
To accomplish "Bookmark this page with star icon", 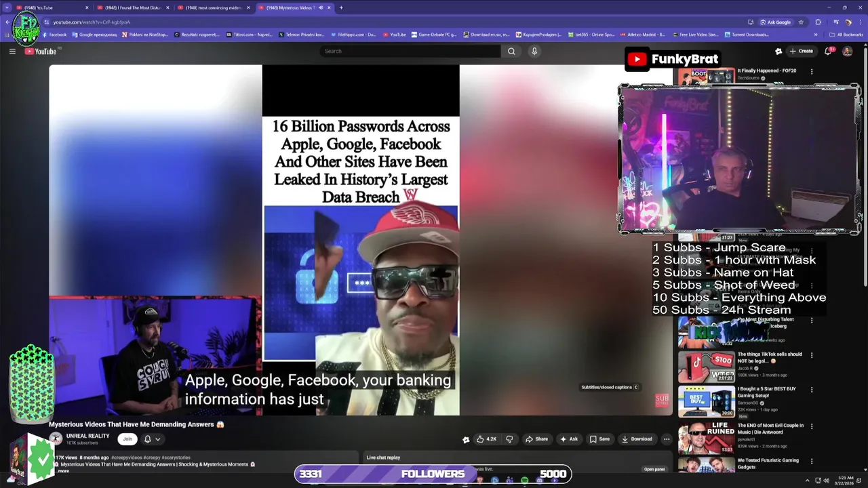I will pyautogui.click(x=801, y=22).
